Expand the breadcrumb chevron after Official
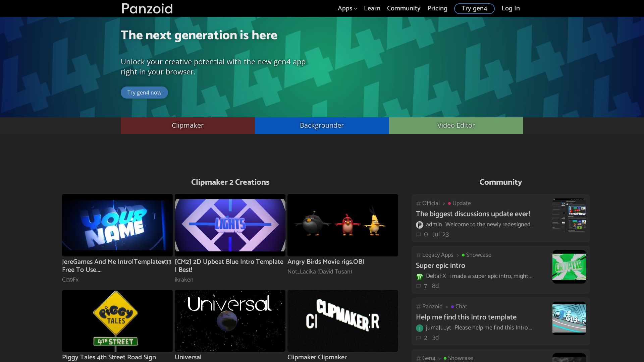The height and width of the screenshot is (362, 644). 444,203
